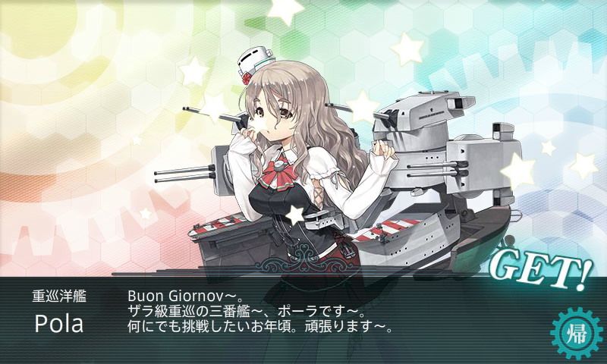Click the ザラ級重巡の三番艦 dialogue line

pyautogui.click(x=247, y=312)
